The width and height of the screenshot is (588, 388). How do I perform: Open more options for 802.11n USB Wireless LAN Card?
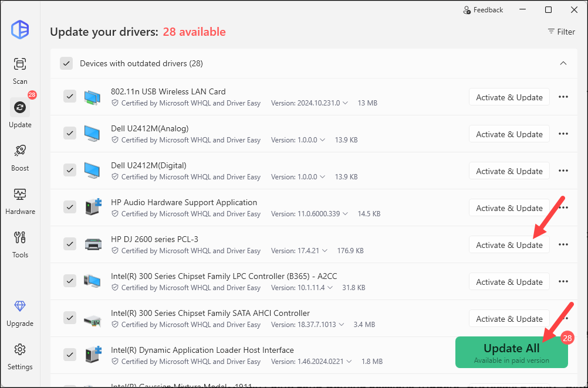(x=563, y=97)
